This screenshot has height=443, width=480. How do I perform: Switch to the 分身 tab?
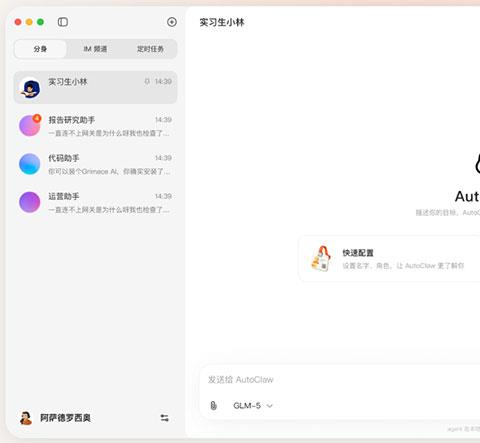[40, 49]
